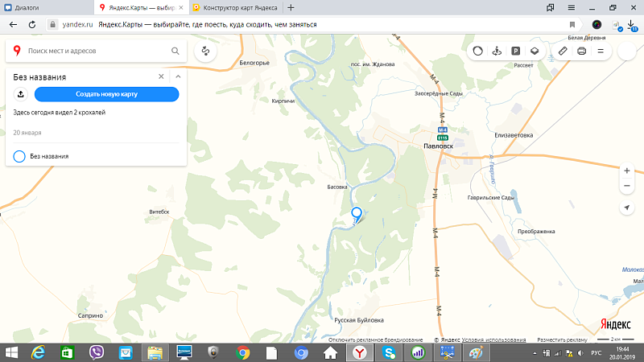Click the blue placemark on the map
This screenshot has height=362, width=644.
point(357,215)
